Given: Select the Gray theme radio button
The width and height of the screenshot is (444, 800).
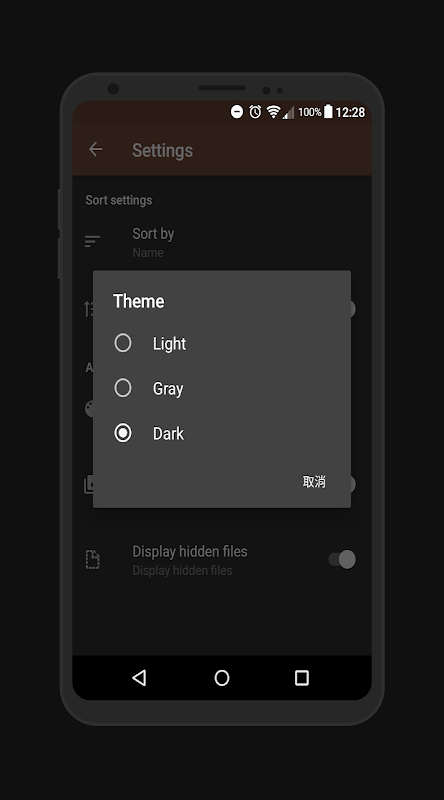Looking at the screenshot, I should pyautogui.click(x=122, y=388).
